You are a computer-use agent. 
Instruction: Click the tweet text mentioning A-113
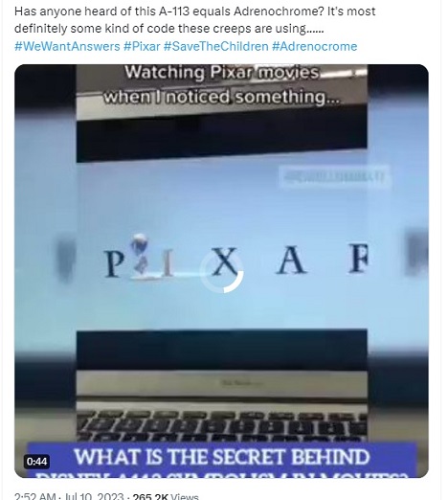pos(194,20)
